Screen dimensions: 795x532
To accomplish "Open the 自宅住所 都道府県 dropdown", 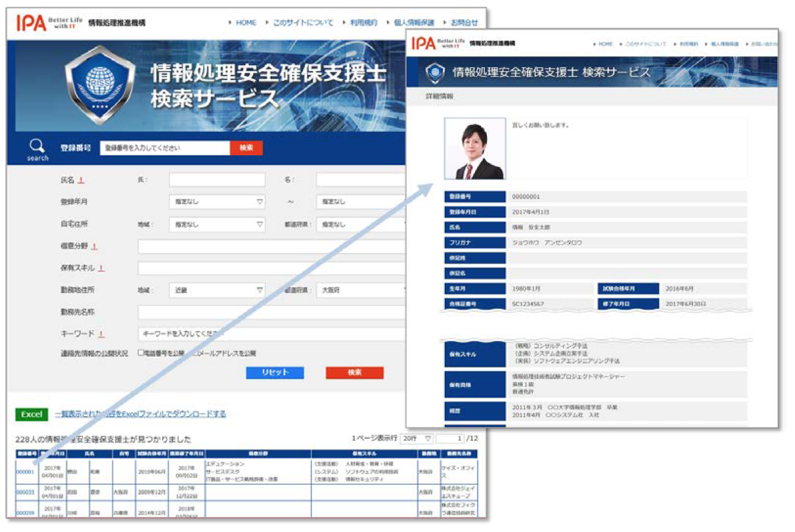I will 361,225.
